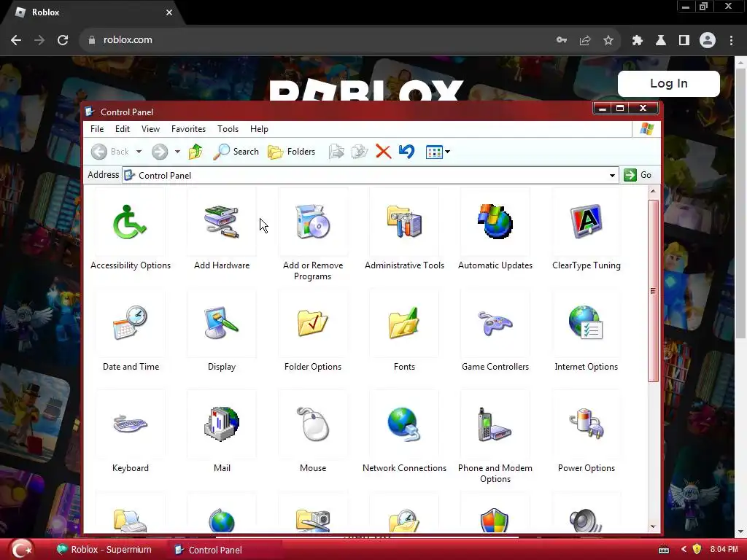The width and height of the screenshot is (747, 560).
Task: Open the Tools menu
Action: coord(228,129)
